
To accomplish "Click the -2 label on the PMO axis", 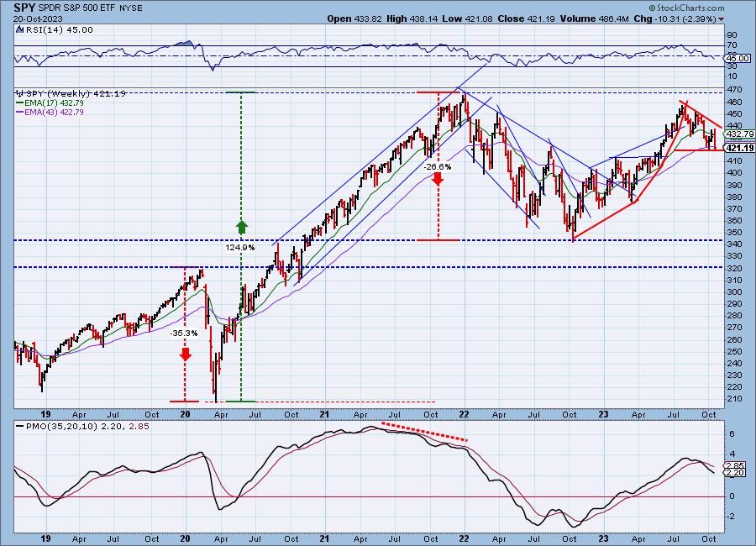I will point(731,517).
